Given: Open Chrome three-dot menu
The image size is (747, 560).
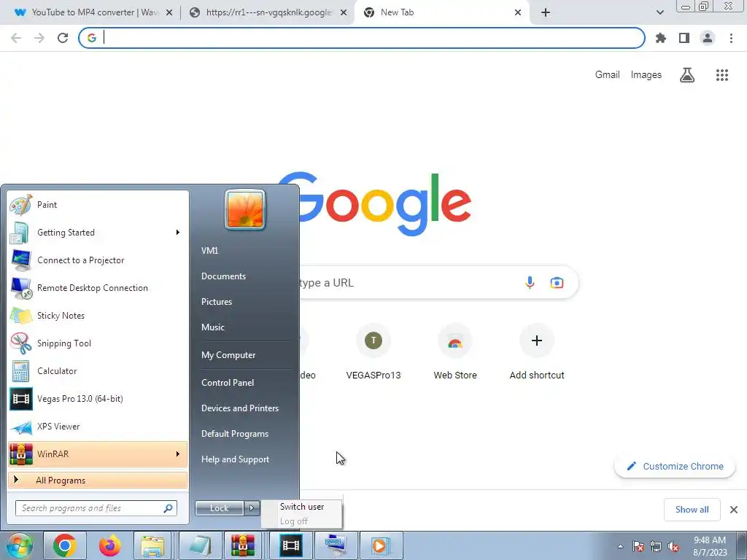Looking at the screenshot, I should point(731,38).
